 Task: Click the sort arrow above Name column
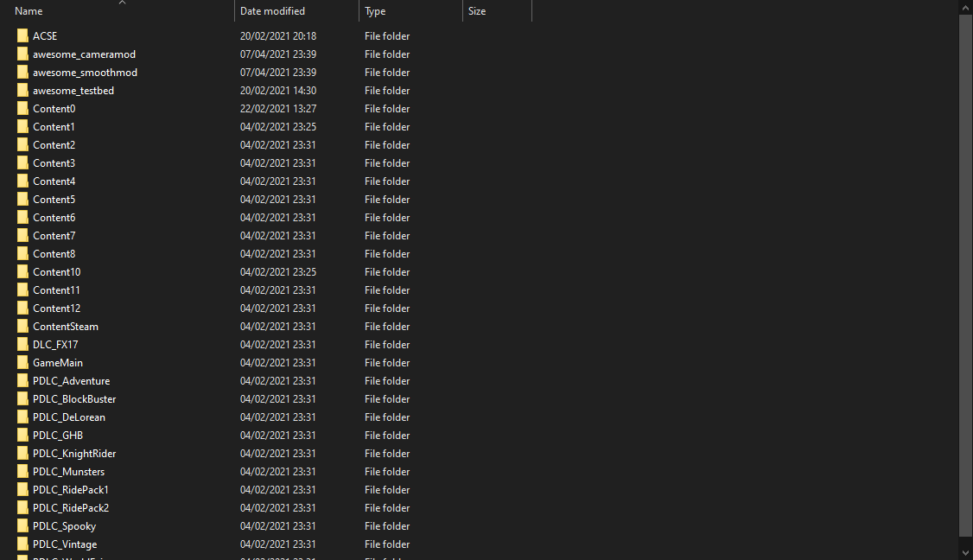point(122,3)
